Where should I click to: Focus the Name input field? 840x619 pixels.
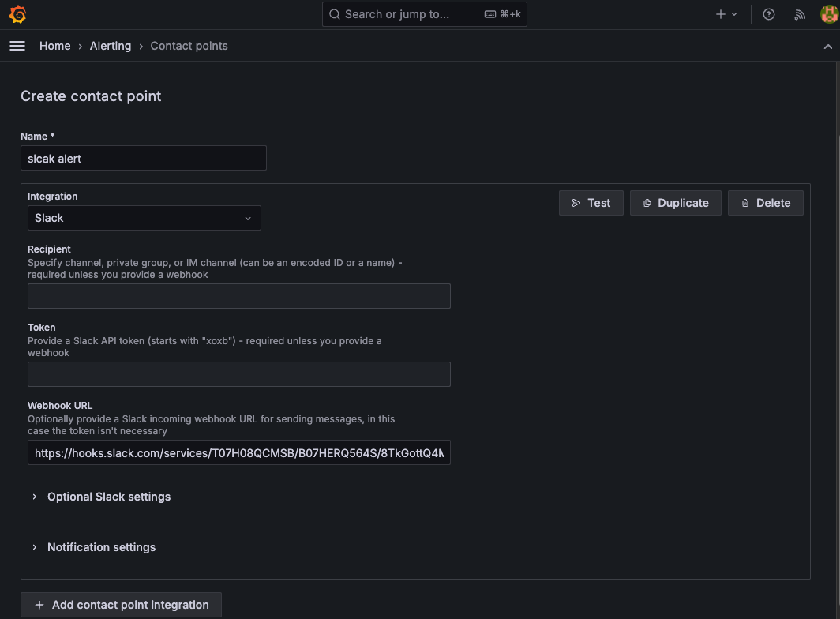pos(144,158)
